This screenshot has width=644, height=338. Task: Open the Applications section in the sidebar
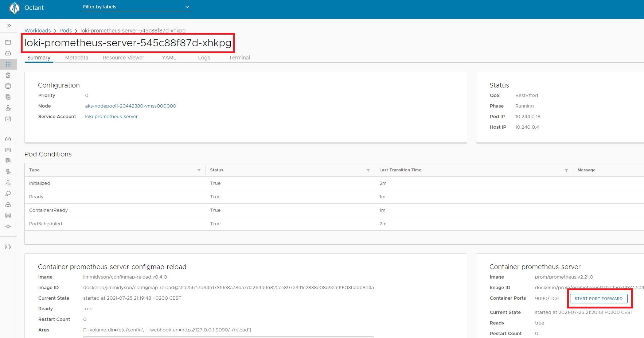pos(8,42)
